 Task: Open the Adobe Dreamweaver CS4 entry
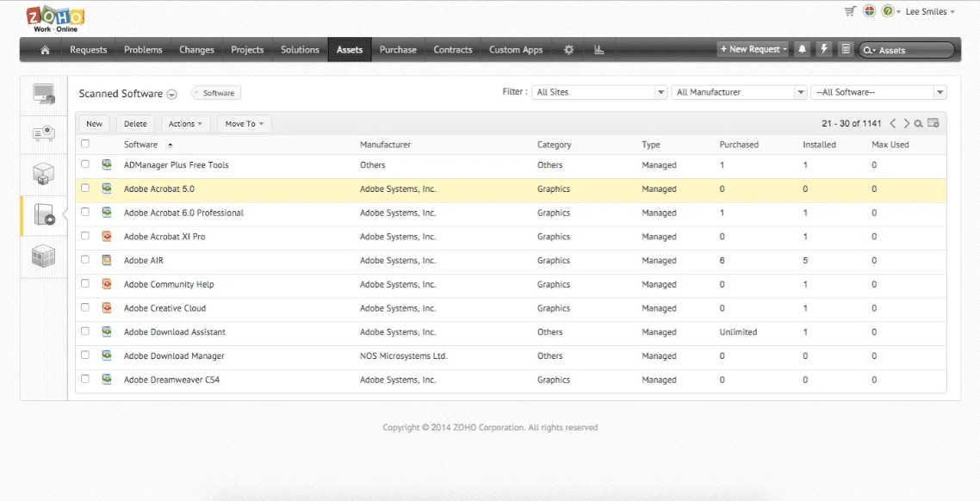coord(171,380)
